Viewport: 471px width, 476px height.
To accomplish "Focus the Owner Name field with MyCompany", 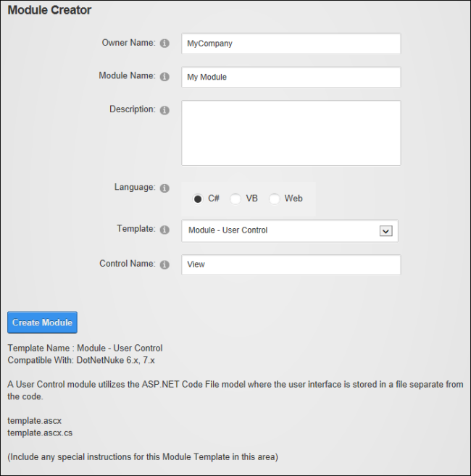I will coord(291,43).
